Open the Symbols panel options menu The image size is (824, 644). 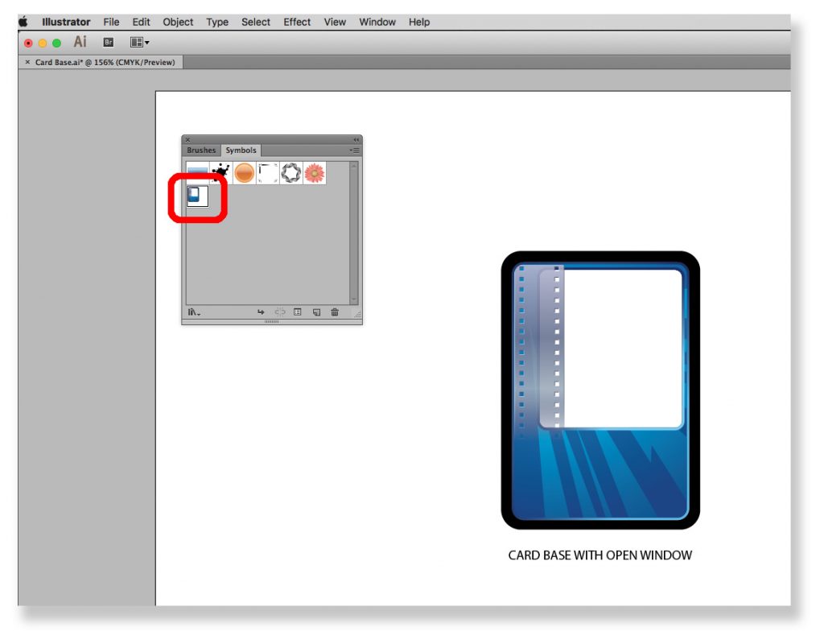[x=355, y=151]
